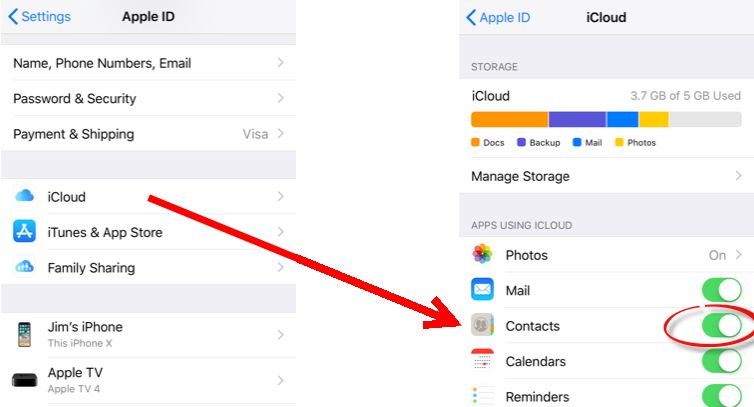Image resolution: width=754 pixels, height=407 pixels.
Task: Select the Reminders row label
Action: coord(538,397)
